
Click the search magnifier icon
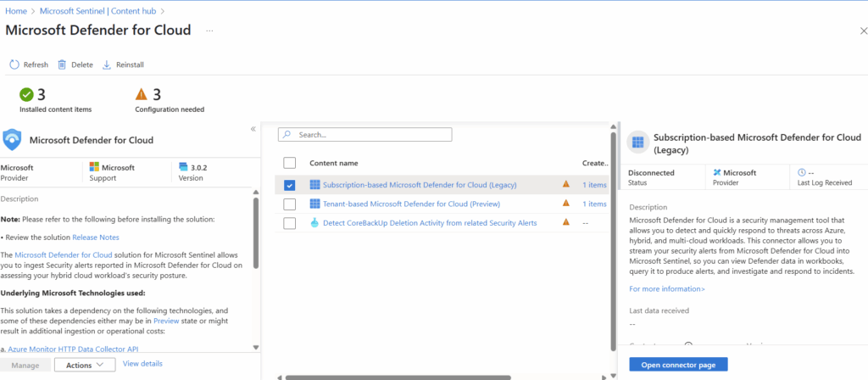pos(288,135)
